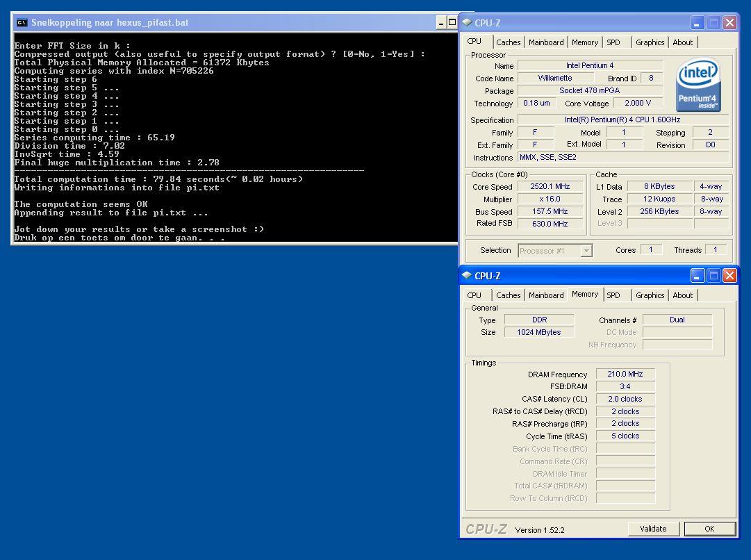Click the specification field 'Pentium(R) 4 CPU 1.60GHz'
751x560 pixels.
622,120
